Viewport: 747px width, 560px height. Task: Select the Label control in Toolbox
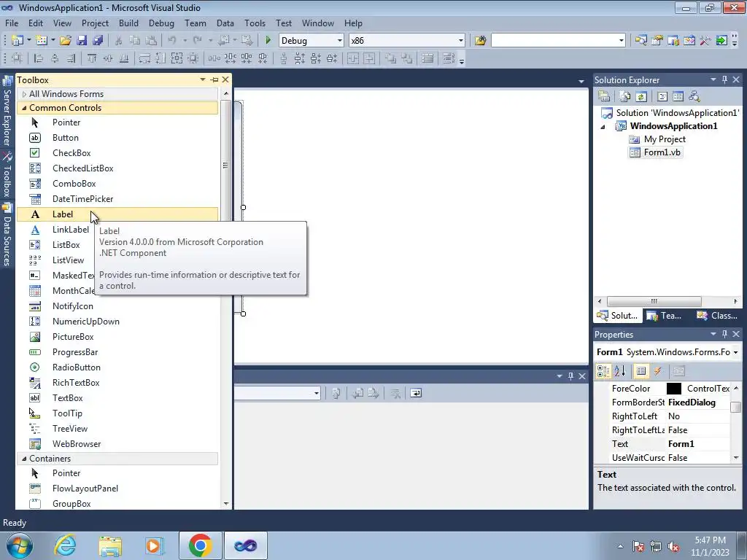point(117,214)
